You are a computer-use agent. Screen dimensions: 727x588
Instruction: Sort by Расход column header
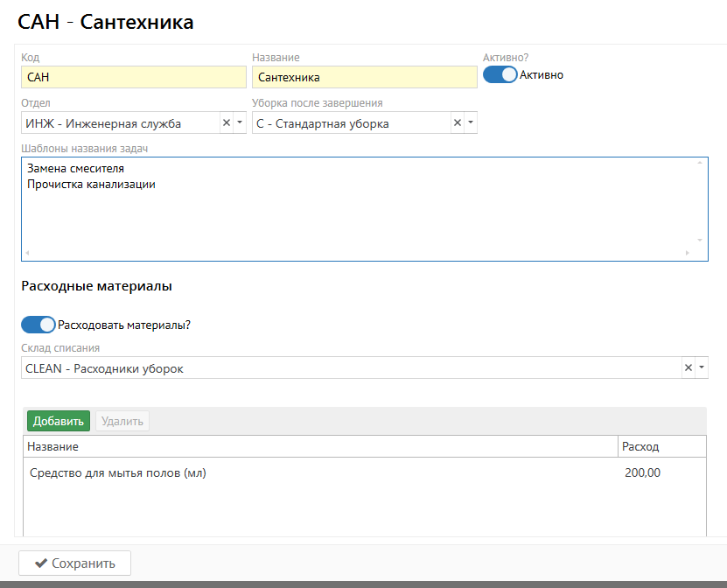pos(661,447)
